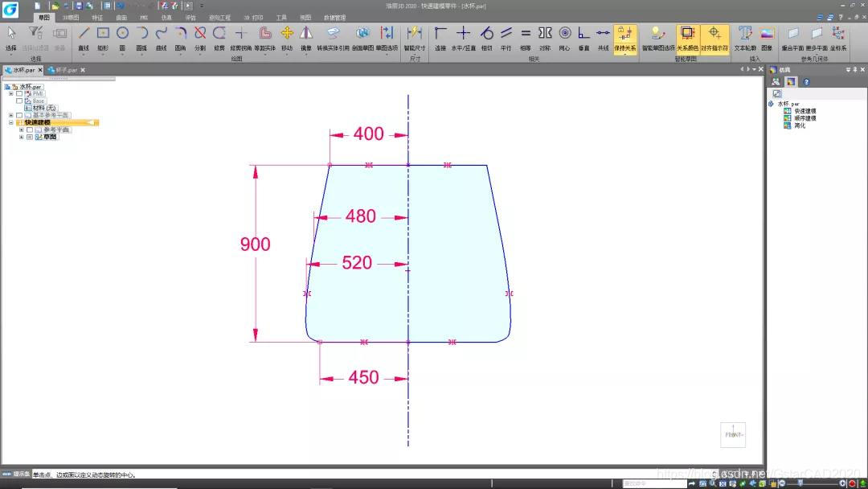Pick the 矩形 rectangle tool
The width and height of the screenshot is (868, 489).
103,39
